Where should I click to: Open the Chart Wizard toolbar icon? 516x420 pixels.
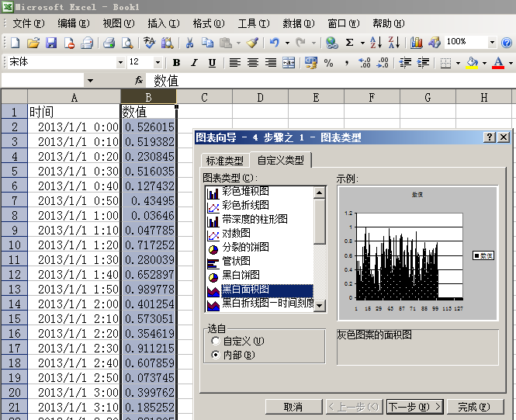click(x=417, y=43)
